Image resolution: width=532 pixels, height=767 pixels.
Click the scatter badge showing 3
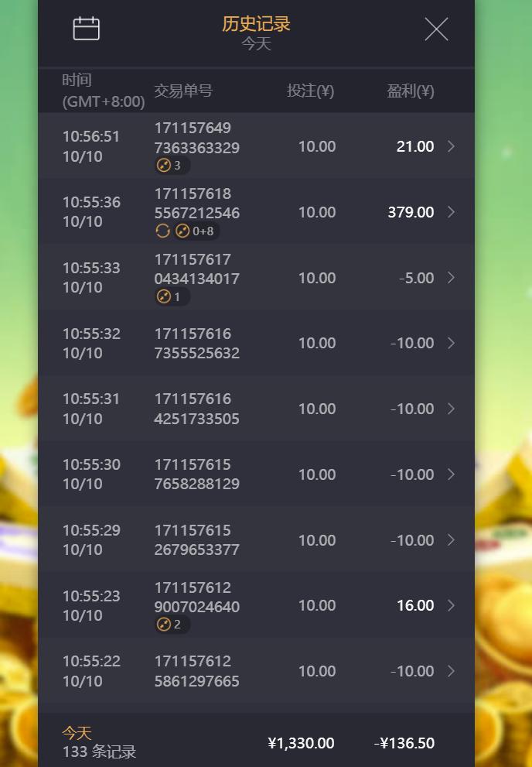pos(171,165)
